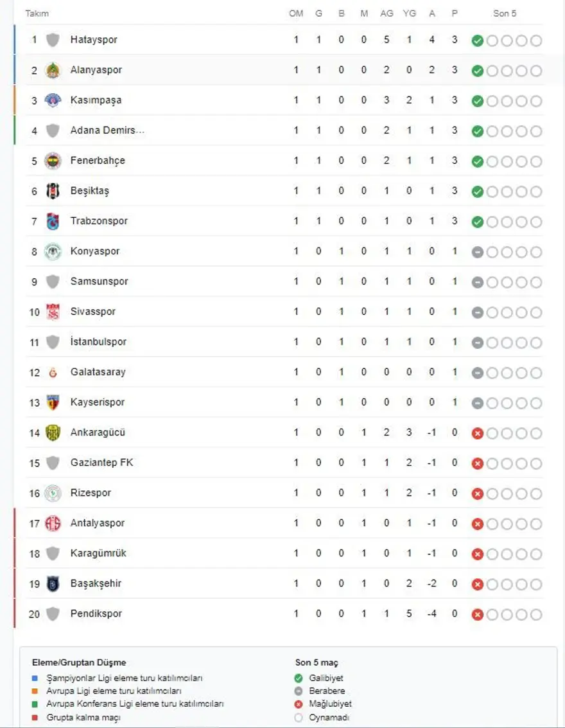Click the Kasımpaşa team logo

pyautogui.click(x=53, y=100)
